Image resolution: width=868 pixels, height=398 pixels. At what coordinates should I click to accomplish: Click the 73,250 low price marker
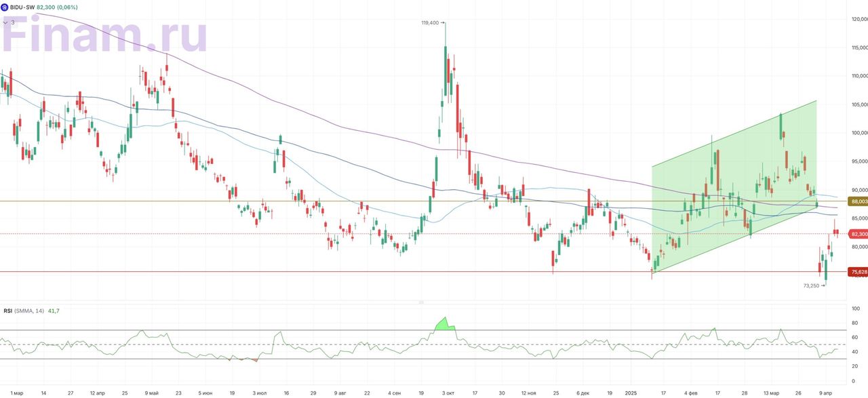(x=812, y=285)
